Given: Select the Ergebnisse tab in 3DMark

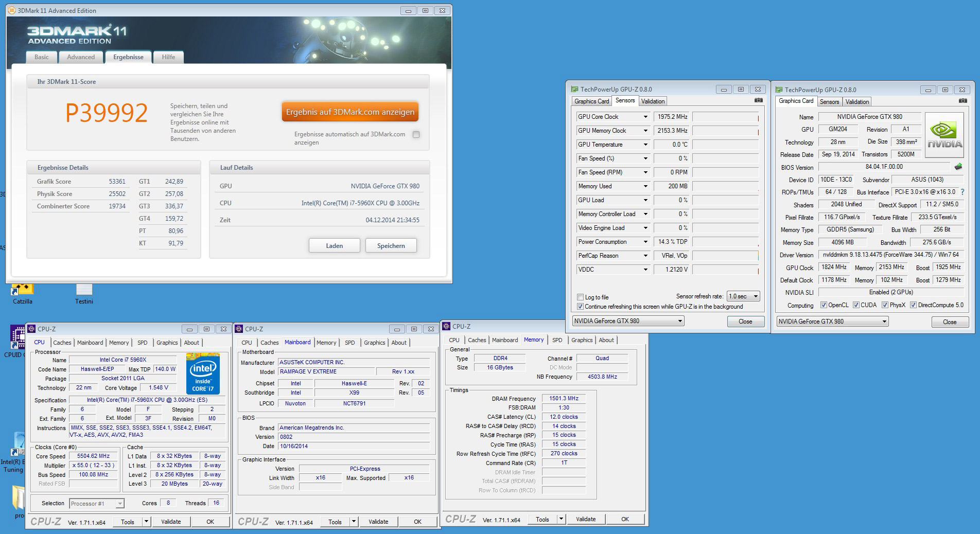Looking at the screenshot, I should coord(128,57).
